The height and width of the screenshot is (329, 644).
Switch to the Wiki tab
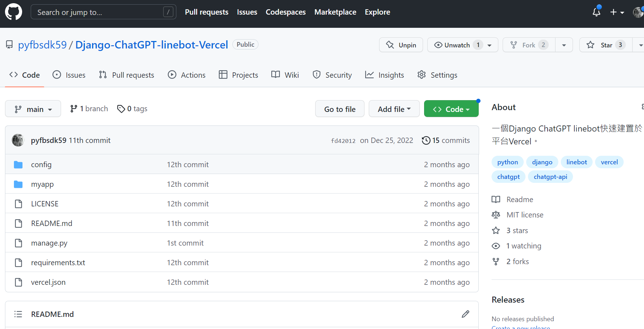tap(285, 75)
